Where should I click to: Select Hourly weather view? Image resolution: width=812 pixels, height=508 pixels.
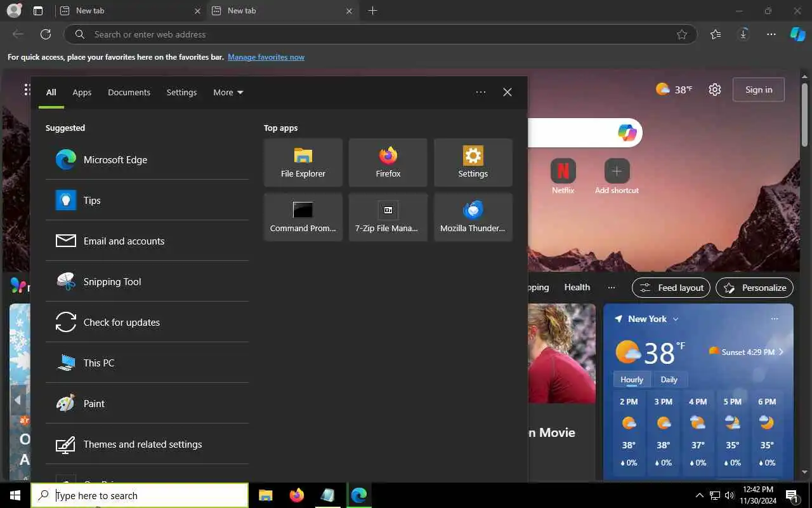click(632, 380)
